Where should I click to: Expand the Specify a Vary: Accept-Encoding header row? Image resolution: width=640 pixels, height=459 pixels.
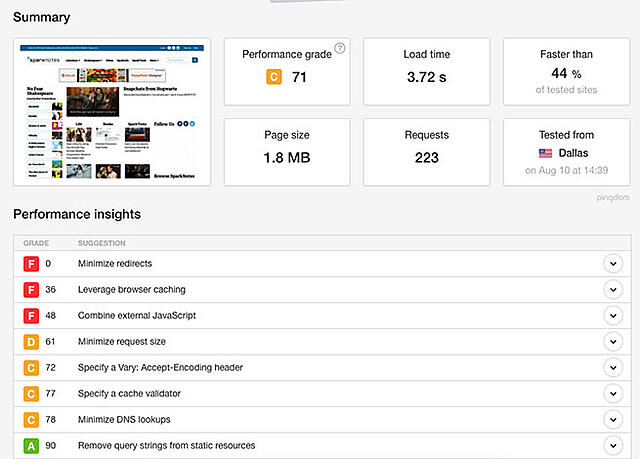(x=613, y=368)
